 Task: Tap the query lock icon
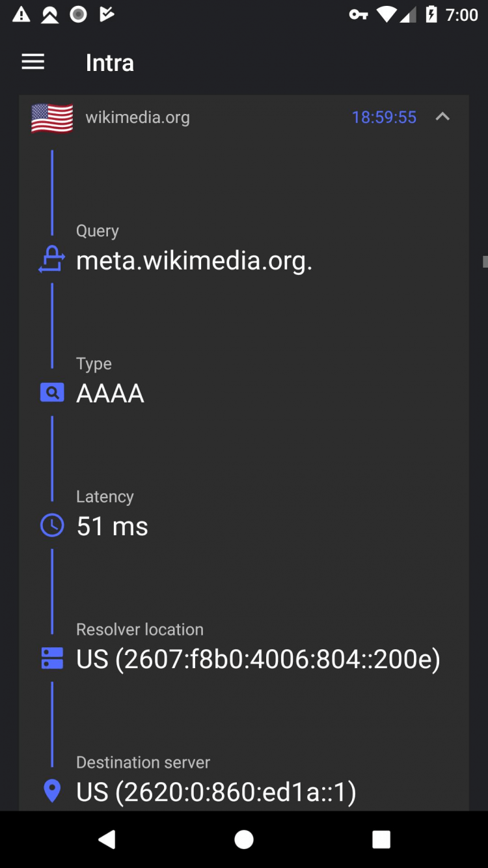pos(52,260)
